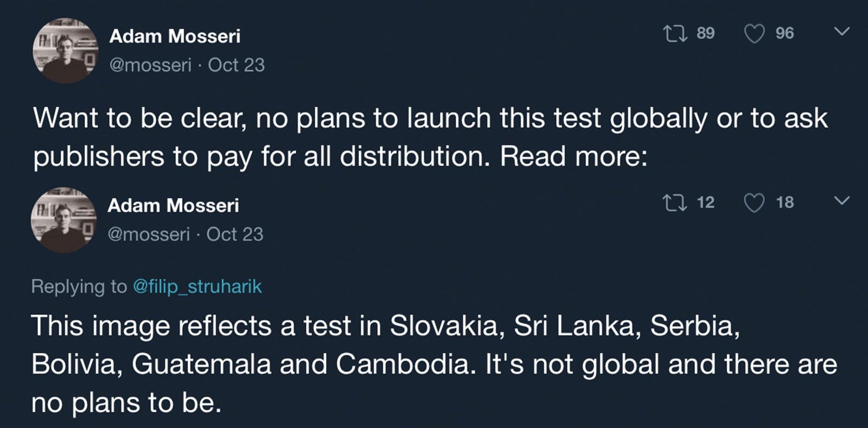Like the first tweet with 96 likes
The image size is (868, 428).
pyautogui.click(x=754, y=34)
